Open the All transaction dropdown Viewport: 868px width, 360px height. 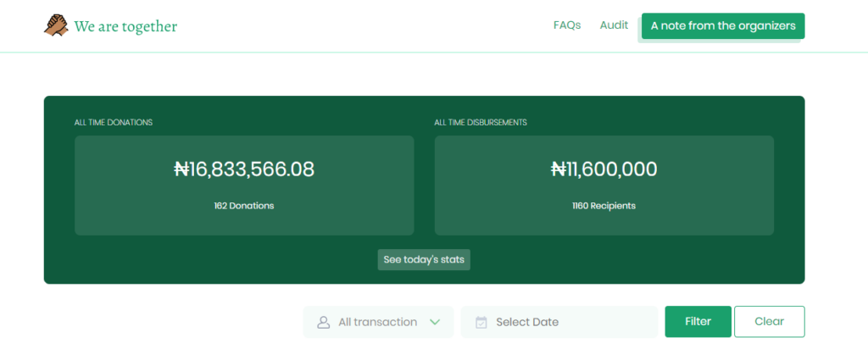click(x=378, y=322)
